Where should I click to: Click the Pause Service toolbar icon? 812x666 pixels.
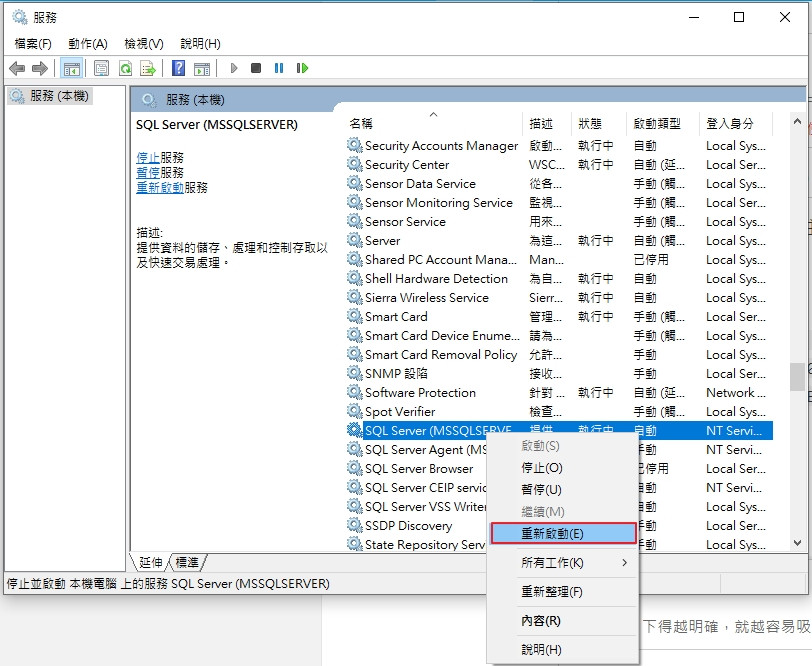(x=279, y=68)
